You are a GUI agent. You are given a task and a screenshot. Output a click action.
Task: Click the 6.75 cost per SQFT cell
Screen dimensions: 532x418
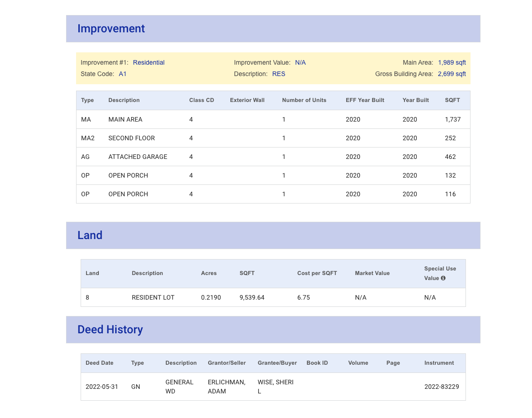coord(303,297)
